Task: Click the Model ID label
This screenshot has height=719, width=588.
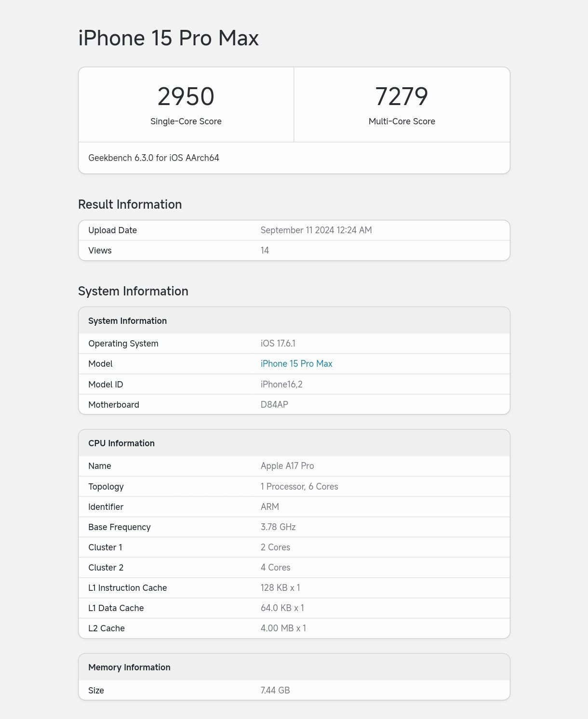Action: coord(106,385)
